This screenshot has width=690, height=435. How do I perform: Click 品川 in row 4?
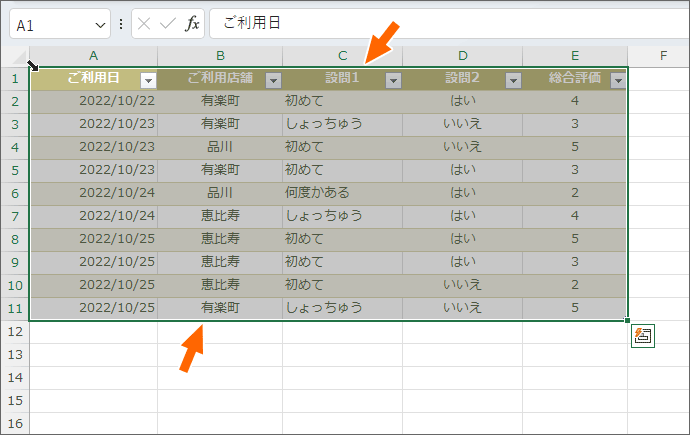pyautogui.click(x=220, y=147)
